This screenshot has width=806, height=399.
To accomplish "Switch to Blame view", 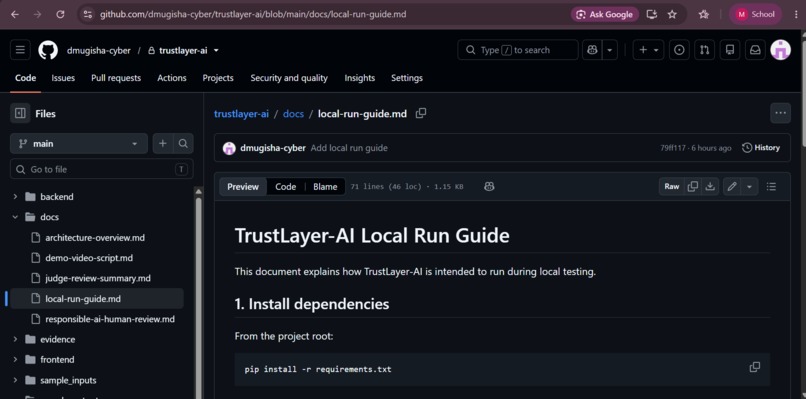I will pos(325,187).
